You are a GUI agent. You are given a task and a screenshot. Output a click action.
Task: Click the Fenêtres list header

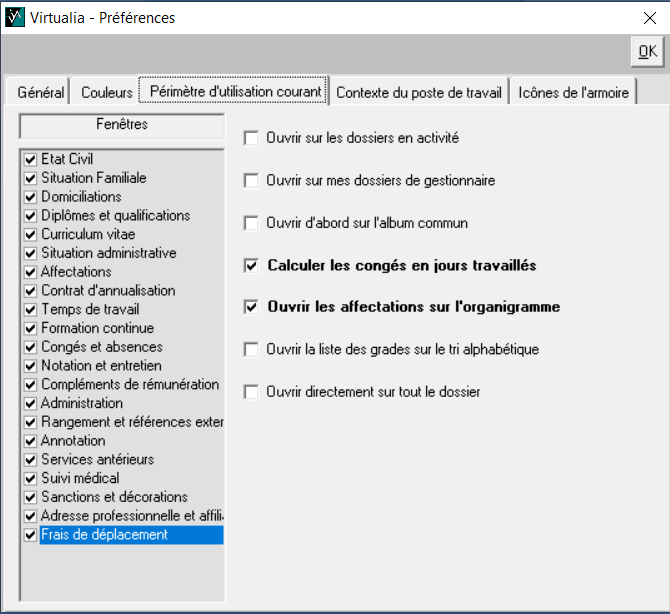[122, 125]
